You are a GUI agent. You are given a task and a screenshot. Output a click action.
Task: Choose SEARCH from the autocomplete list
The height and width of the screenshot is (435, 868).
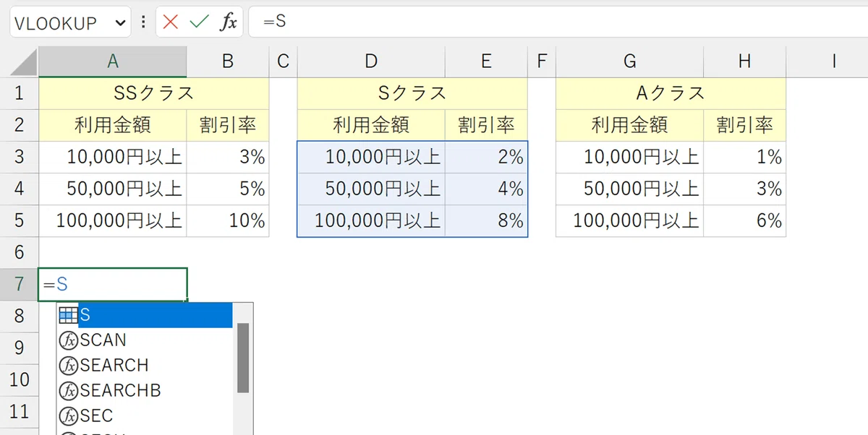[x=145, y=365]
